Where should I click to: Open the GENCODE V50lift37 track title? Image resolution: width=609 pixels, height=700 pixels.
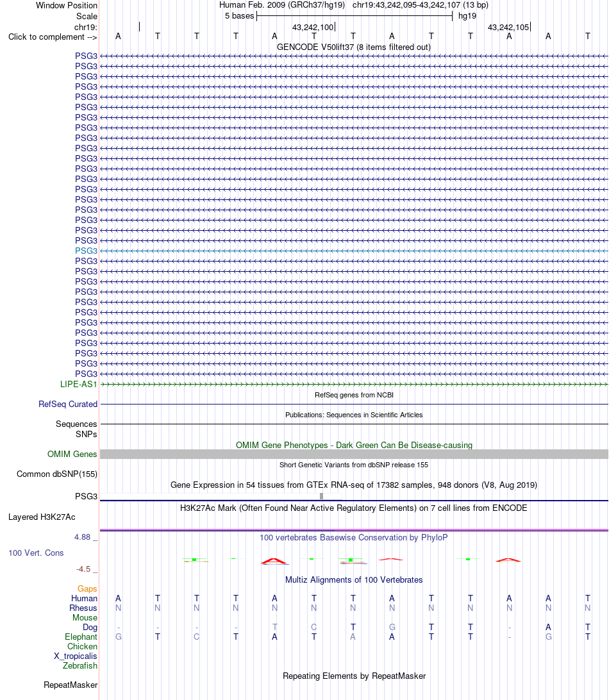[354, 47]
